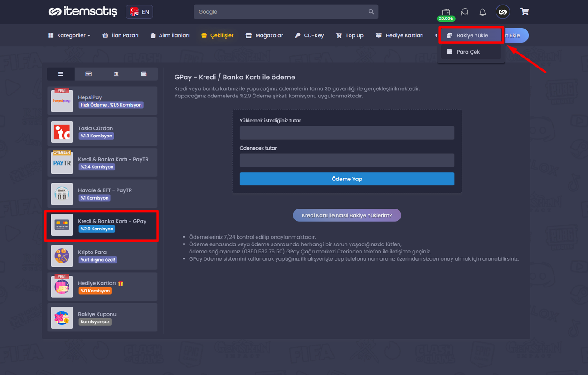This screenshot has height=375, width=588.
Task: Switch language with the EN flag button
Action: [139, 12]
